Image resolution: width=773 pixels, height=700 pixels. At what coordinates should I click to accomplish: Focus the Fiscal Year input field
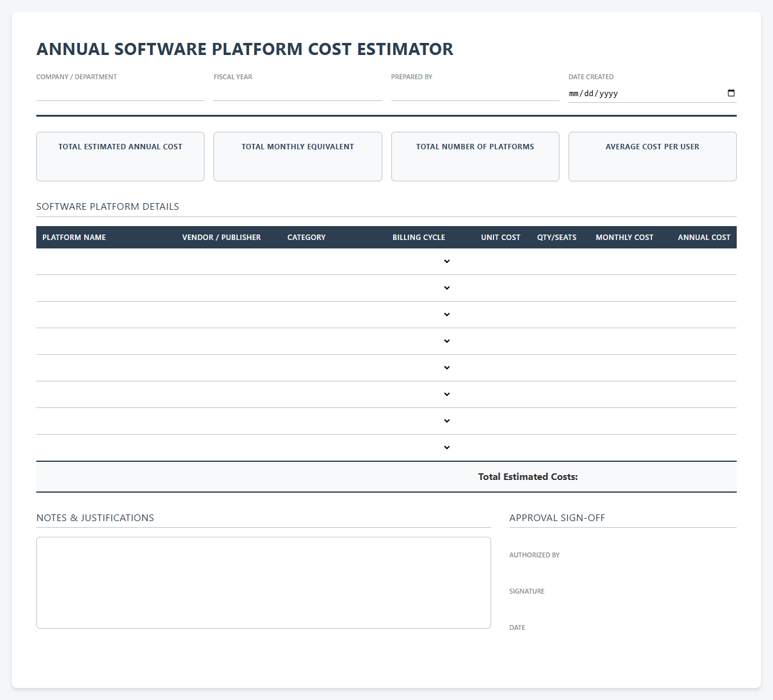(298, 92)
